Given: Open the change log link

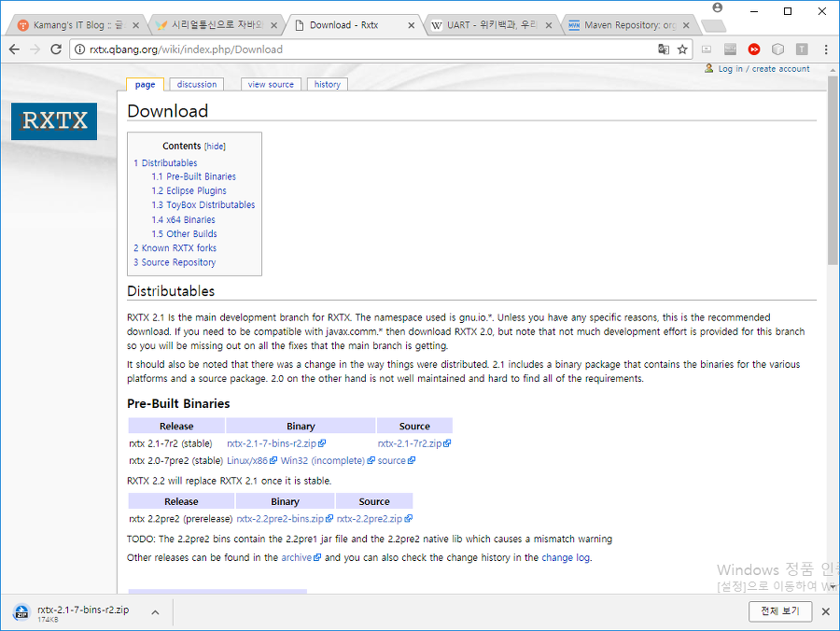Looking at the screenshot, I should pyautogui.click(x=566, y=557).
